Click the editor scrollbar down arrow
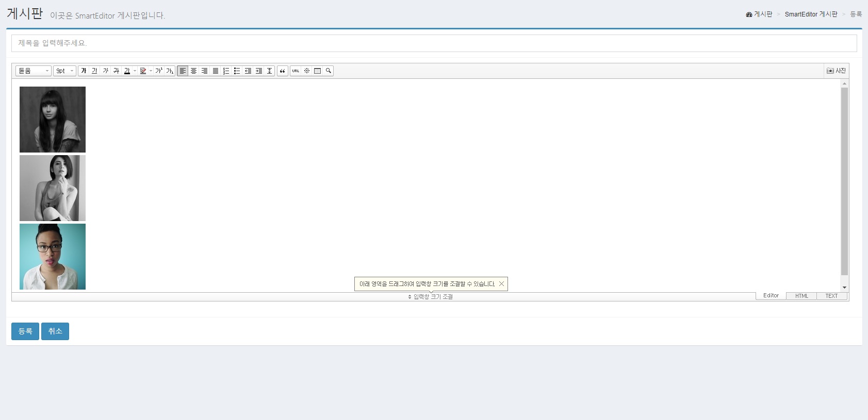 click(x=844, y=288)
